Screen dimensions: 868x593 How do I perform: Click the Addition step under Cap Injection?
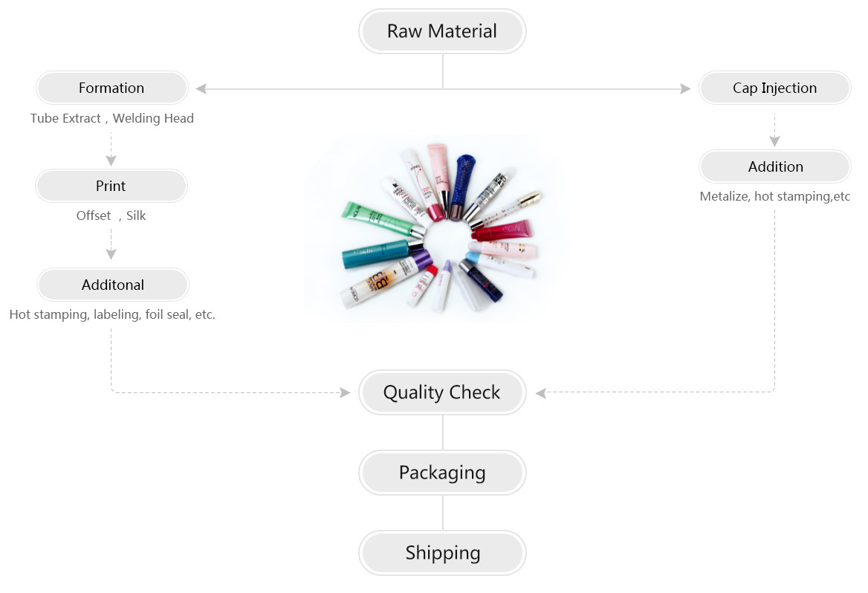click(x=774, y=166)
